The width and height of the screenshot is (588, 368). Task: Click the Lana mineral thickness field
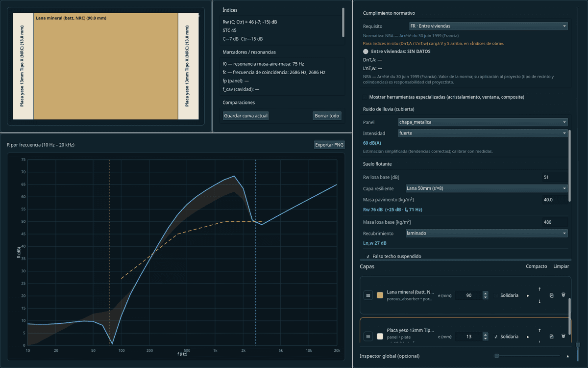pyautogui.click(x=468, y=295)
